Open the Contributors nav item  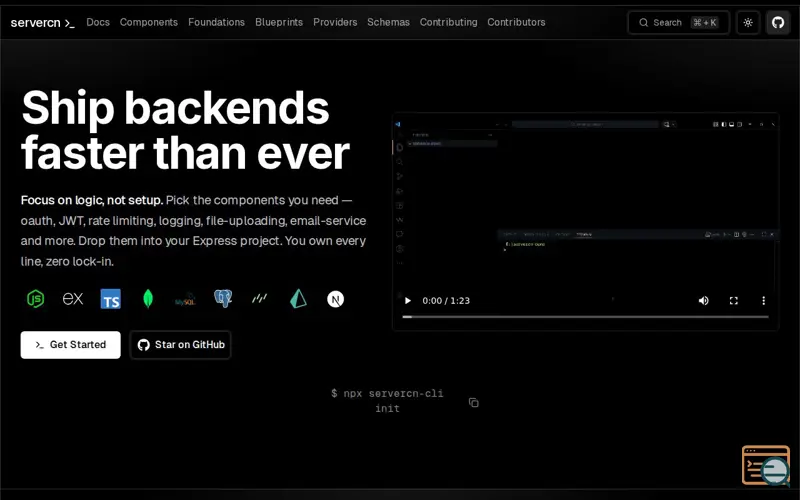point(516,22)
